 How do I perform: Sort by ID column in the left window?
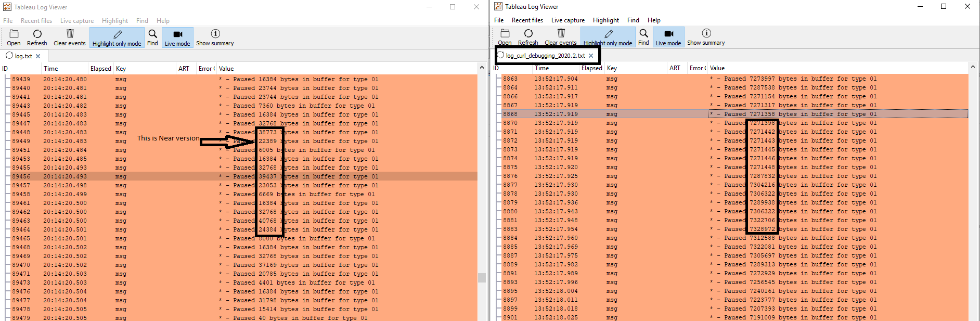tap(21, 69)
